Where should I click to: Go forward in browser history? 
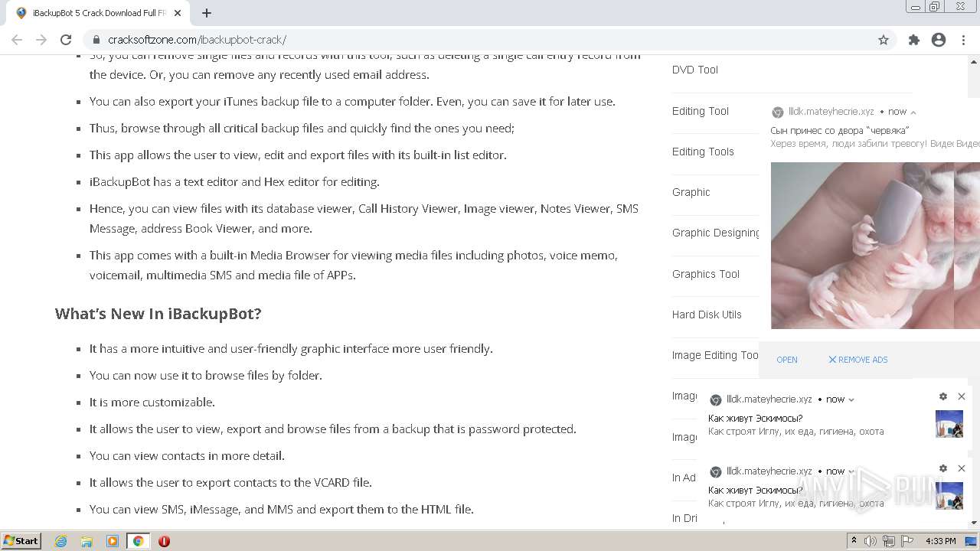click(41, 40)
